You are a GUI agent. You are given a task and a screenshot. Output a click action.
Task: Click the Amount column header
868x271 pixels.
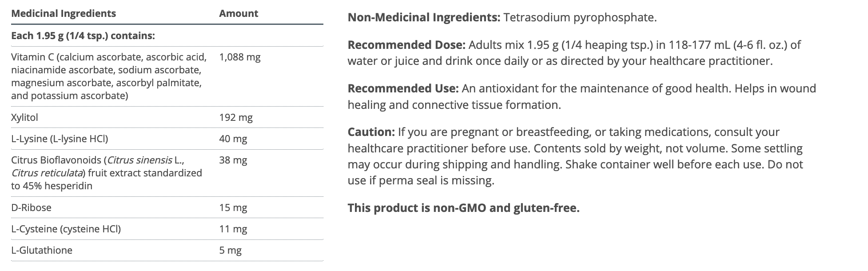pos(238,13)
